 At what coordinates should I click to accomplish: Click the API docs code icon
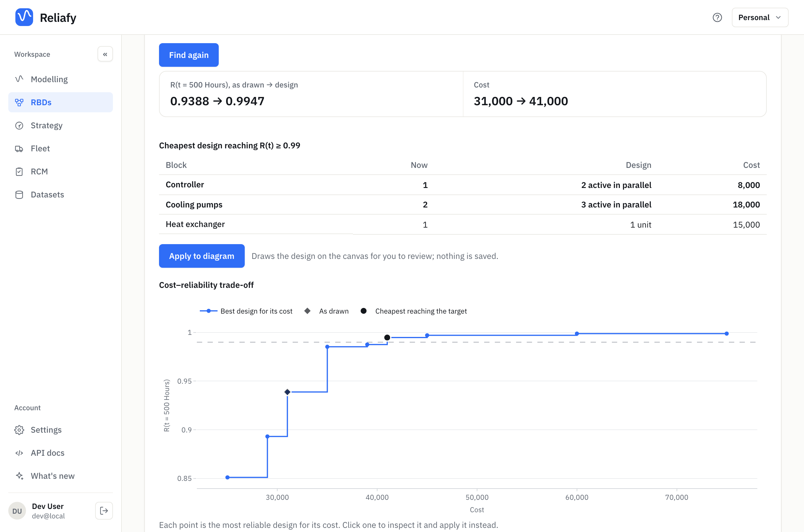click(x=19, y=453)
